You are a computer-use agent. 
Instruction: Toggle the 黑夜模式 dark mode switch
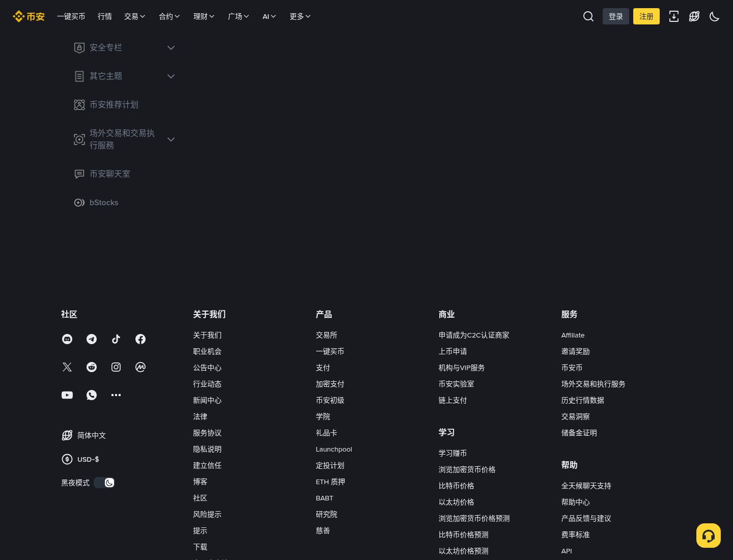point(104,483)
